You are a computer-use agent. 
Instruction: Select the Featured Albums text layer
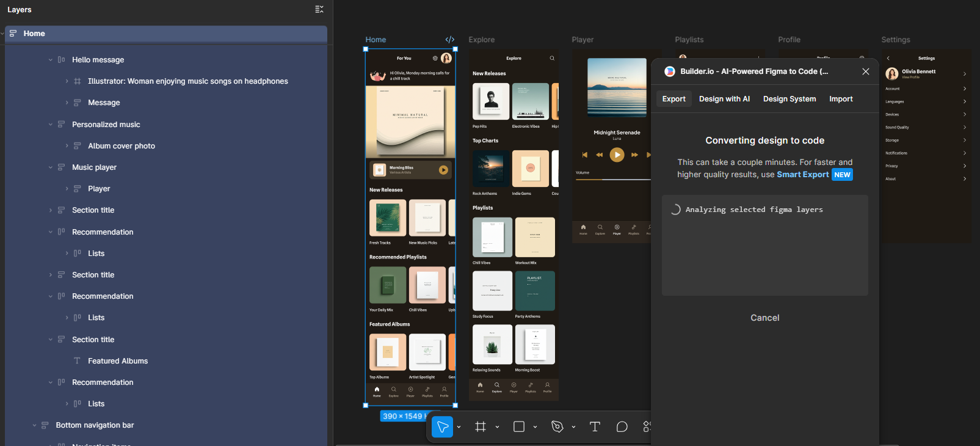(118, 361)
